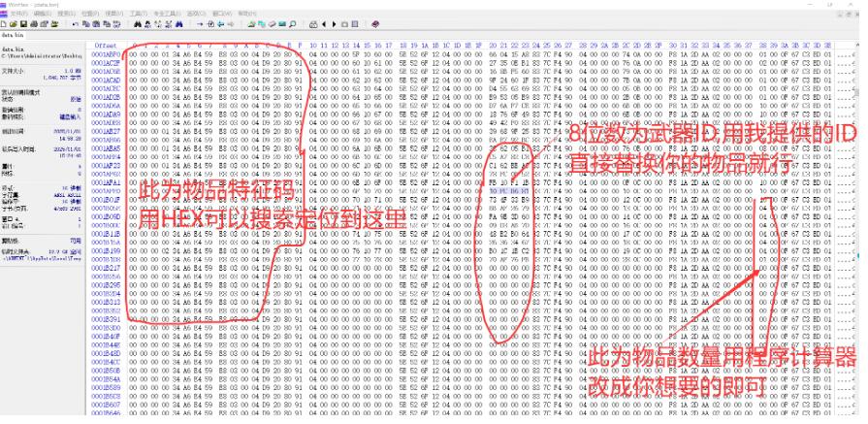Click the Open file folder icon
Viewport: 868px width, 424px height.
[13, 24]
